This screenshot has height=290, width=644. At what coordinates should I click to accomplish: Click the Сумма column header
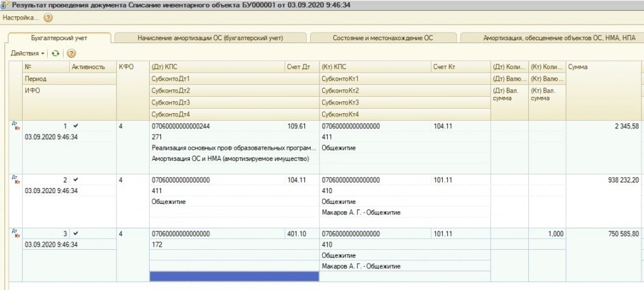pos(604,67)
